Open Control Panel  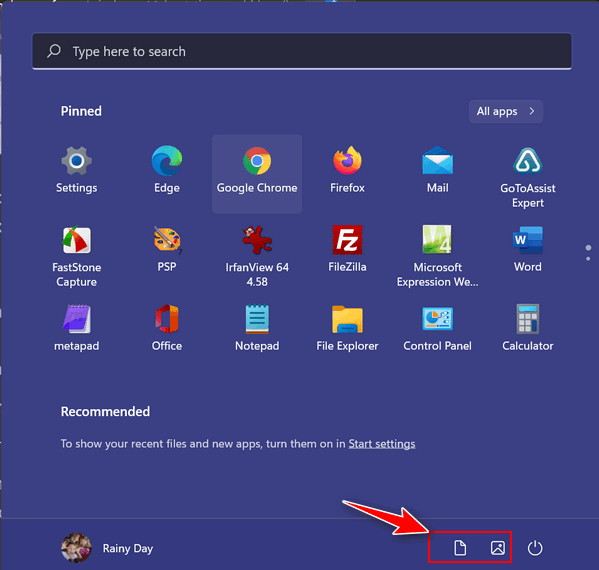tap(437, 328)
